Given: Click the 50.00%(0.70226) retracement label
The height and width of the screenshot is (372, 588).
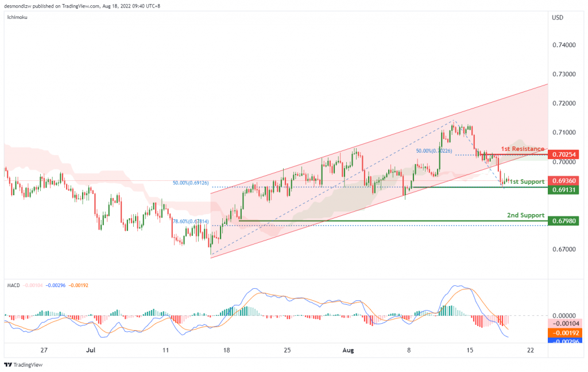Looking at the screenshot, I should click(x=434, y=151).
